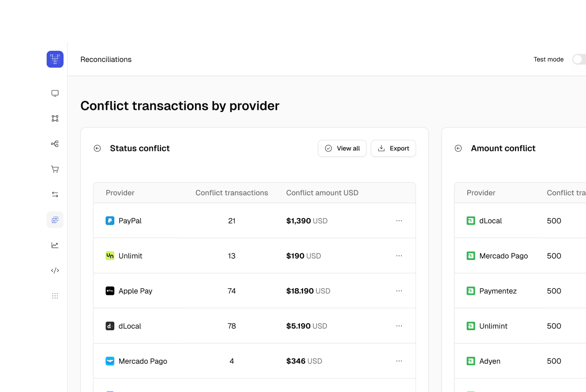Click the Conflict amount USD column header

[x=322, y=193]
